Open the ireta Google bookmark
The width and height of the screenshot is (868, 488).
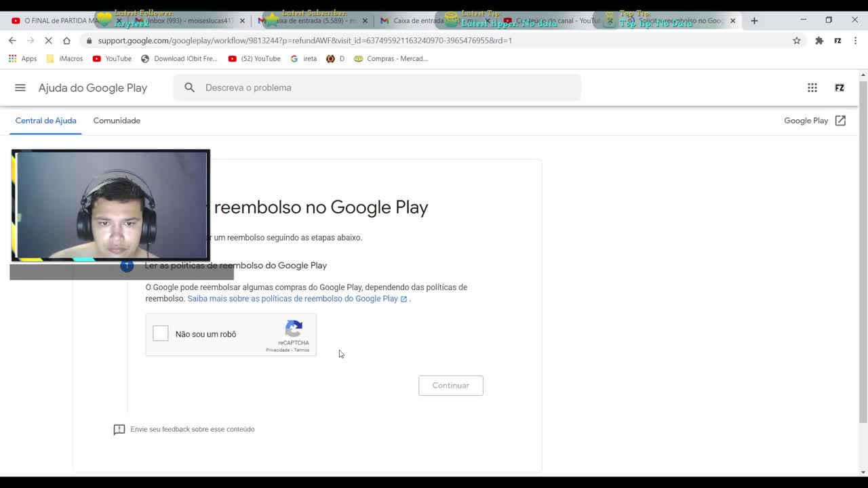coord(303,59)
